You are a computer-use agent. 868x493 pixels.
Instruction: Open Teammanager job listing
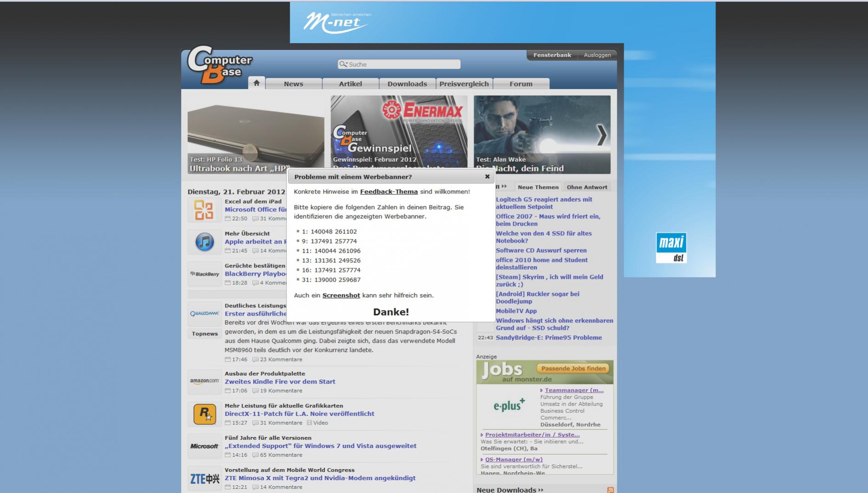574,390
